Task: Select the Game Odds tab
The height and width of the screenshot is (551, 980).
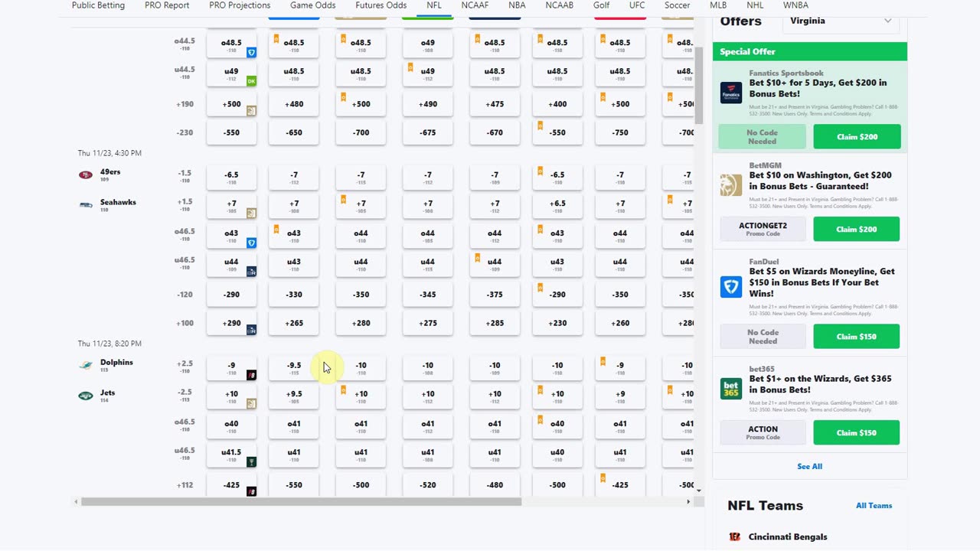Action: point(312,5)
